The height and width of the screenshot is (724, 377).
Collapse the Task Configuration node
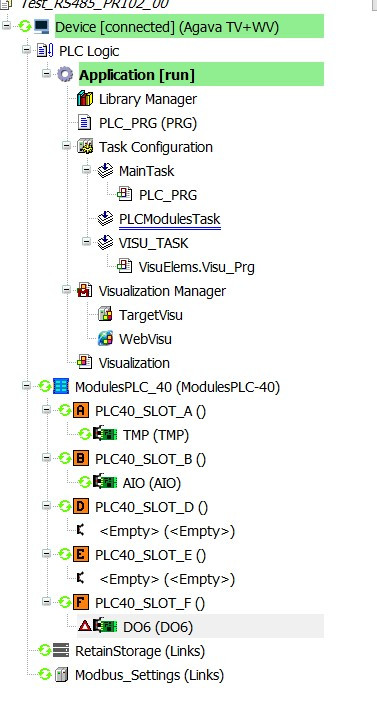(x=67, y=146)
